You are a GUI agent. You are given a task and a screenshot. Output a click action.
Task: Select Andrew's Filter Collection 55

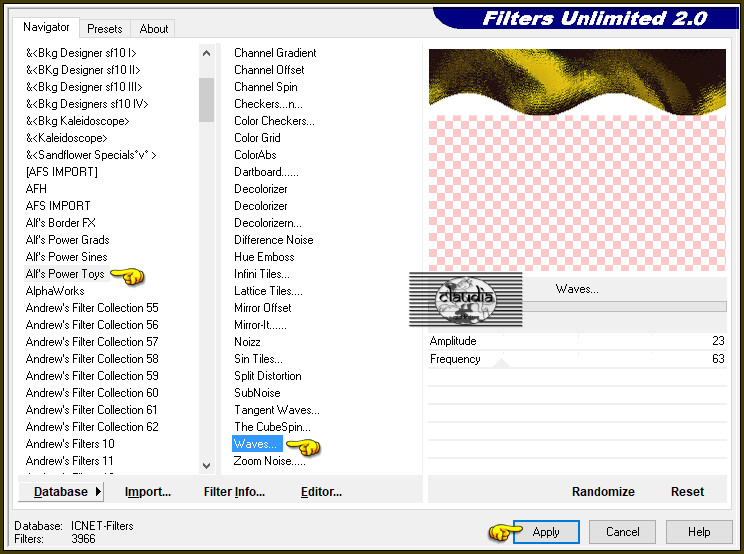pyautogui.click(x=92, y=307)
